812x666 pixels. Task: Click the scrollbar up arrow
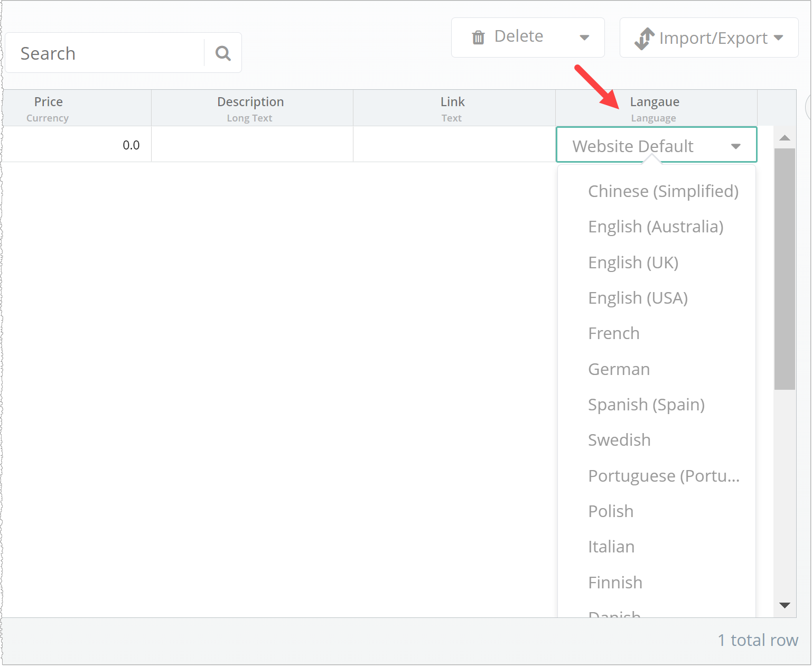[785, 138]
